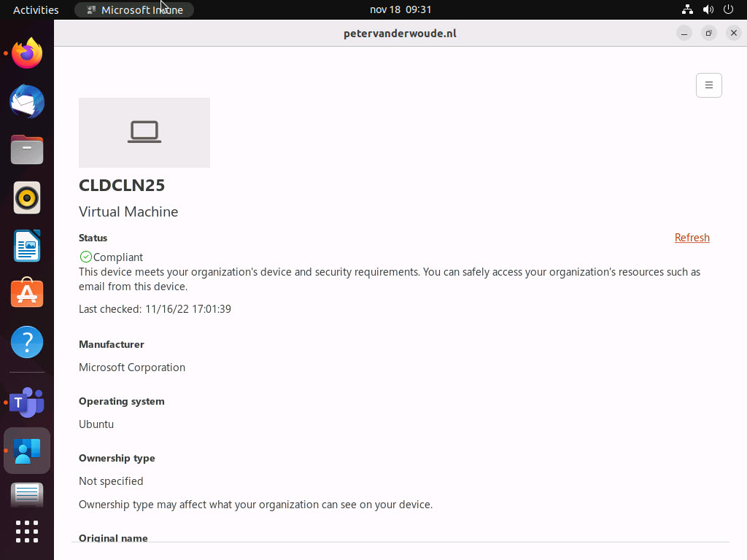This screenshot has height=560, width=747.
Task: Maximize the Intune window
Action: (x=708, y=33)
